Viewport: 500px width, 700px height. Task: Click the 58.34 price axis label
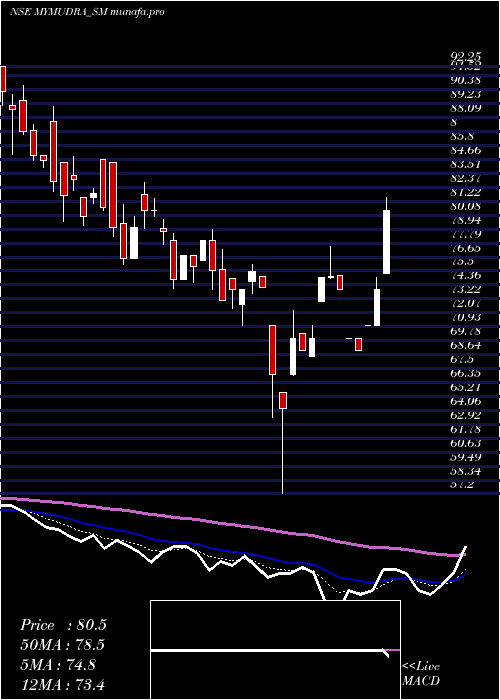(x=465, y=471)
